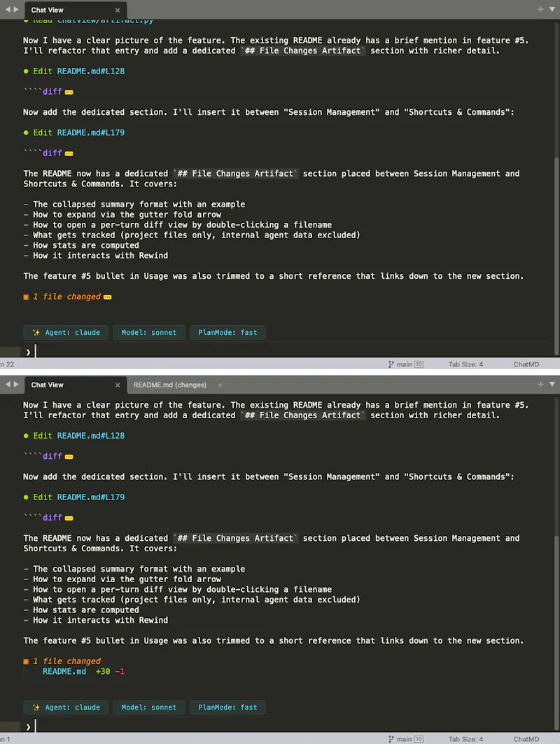
Task: Click sparkle icon on lower Agent: claude button
Action: 36,708
